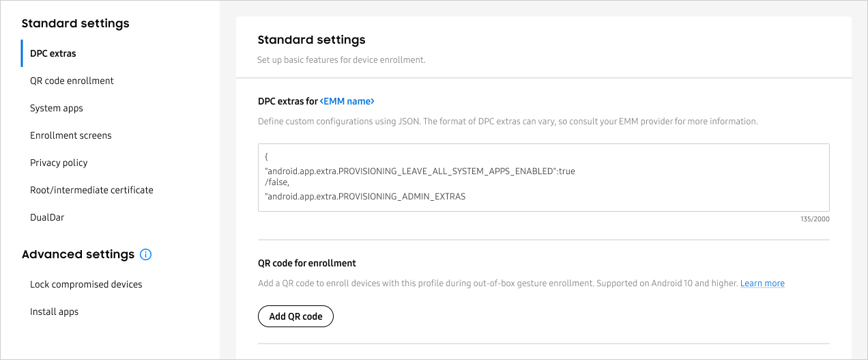
Task: Open DPC extras in the sidebar
Action: [53, 53]
